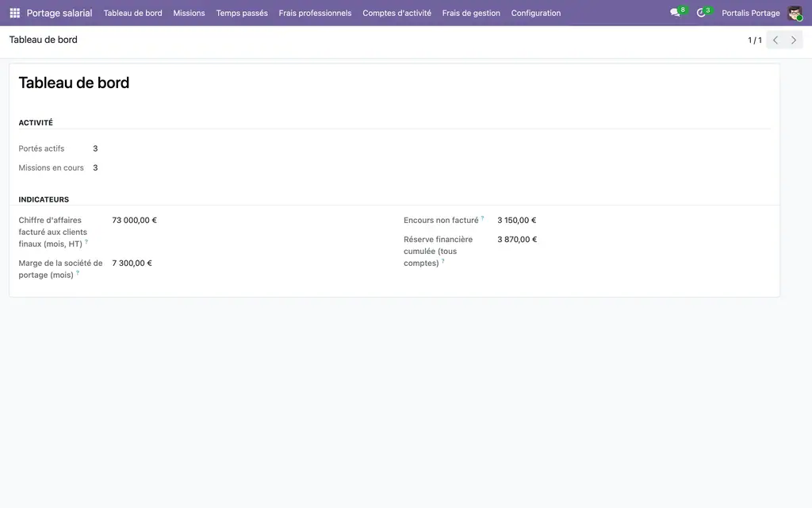Show help tooltip for Marge de la société
812x508 pixels.
click(78, 273)
